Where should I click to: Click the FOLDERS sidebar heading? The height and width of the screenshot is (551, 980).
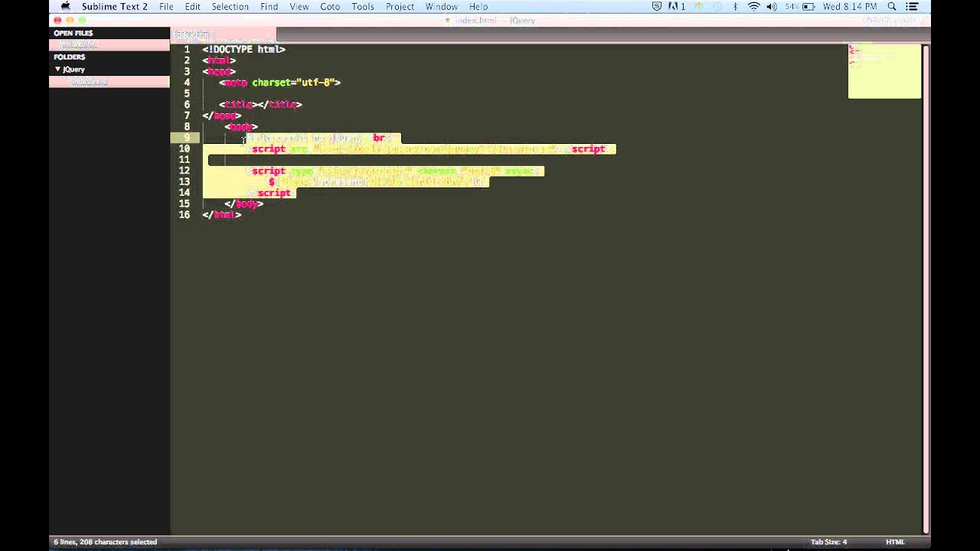(70, 57)
